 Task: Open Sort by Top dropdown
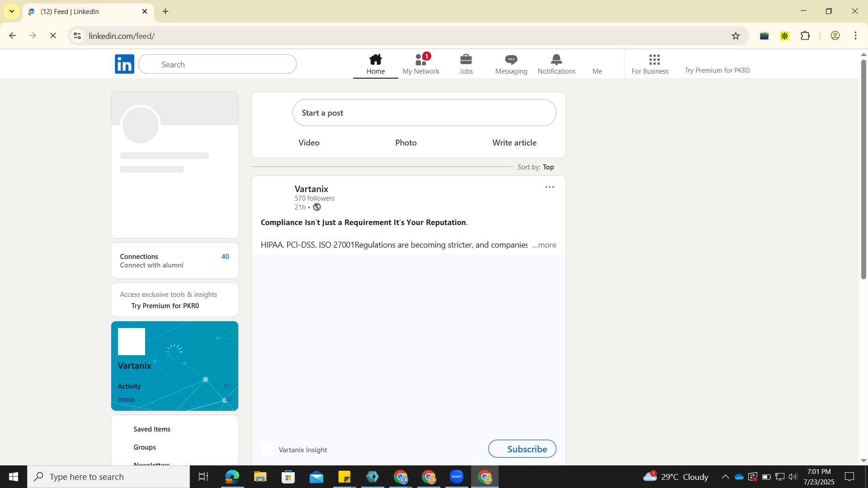pos(536,167)
